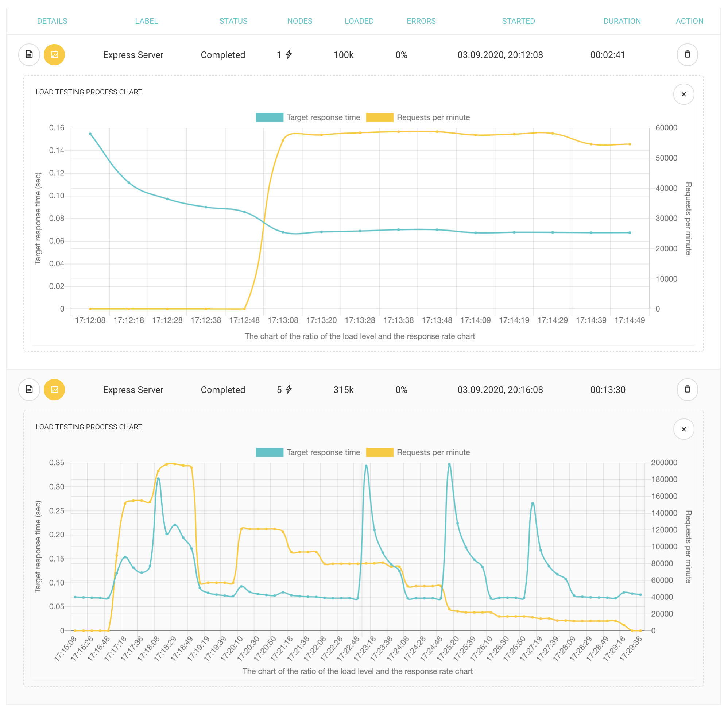Click start time 03.09.2020, 20:12:08
The width and height of the screenshot is (728, 710).
tap(500, 55)
